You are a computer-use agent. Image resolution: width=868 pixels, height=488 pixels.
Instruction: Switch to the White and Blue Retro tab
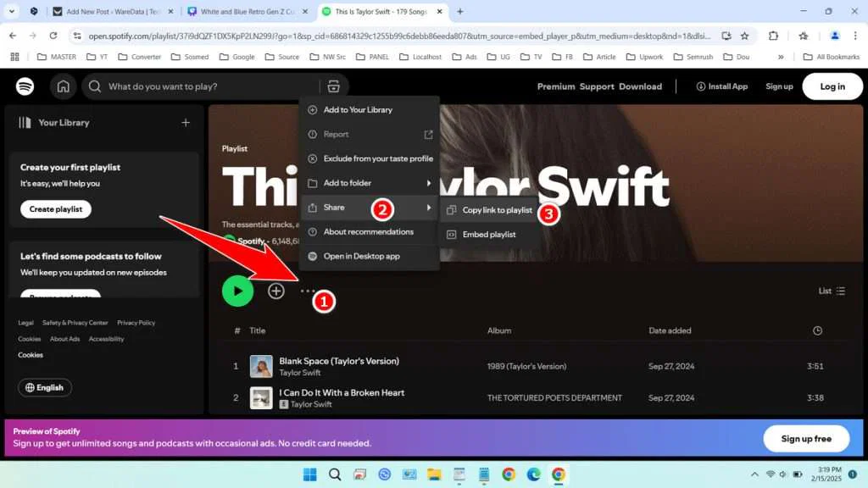(x=246, y=12)
